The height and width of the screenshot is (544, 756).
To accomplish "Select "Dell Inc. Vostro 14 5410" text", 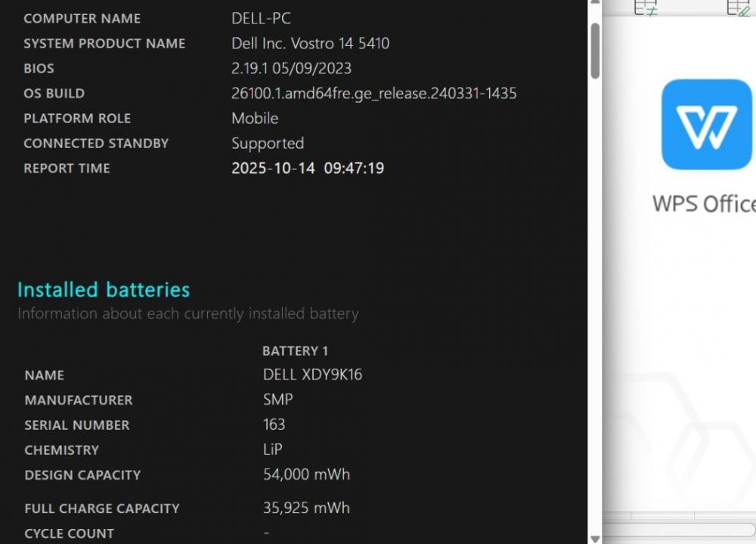I will (310, 43).
